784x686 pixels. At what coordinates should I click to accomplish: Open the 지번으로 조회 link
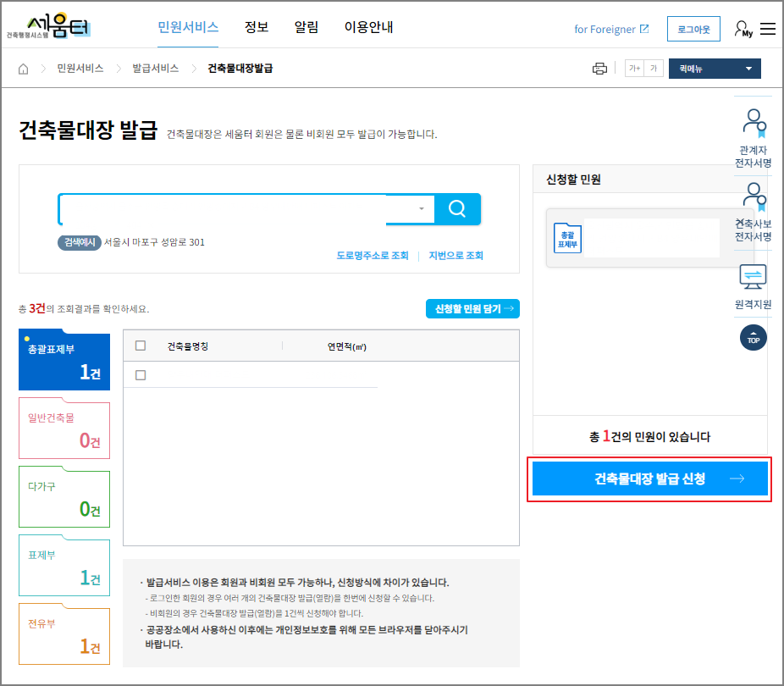(x=455, y=256)
